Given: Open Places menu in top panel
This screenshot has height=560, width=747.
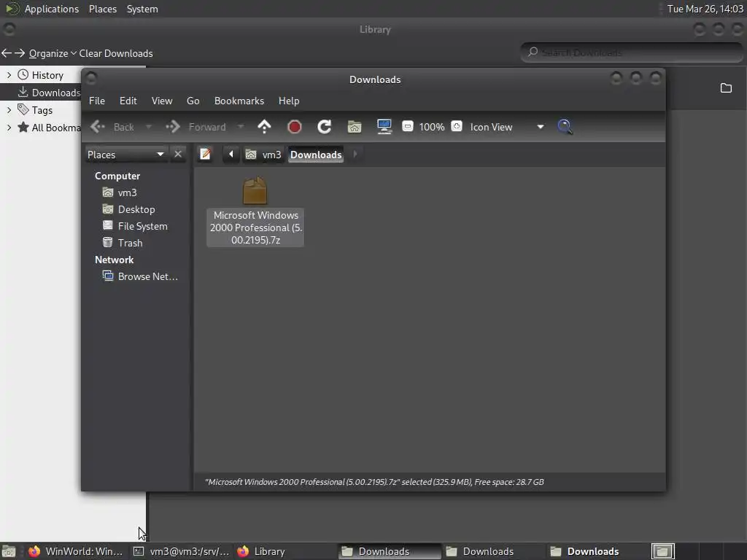Looking at the screenshot, I should (x=102, y=9).
